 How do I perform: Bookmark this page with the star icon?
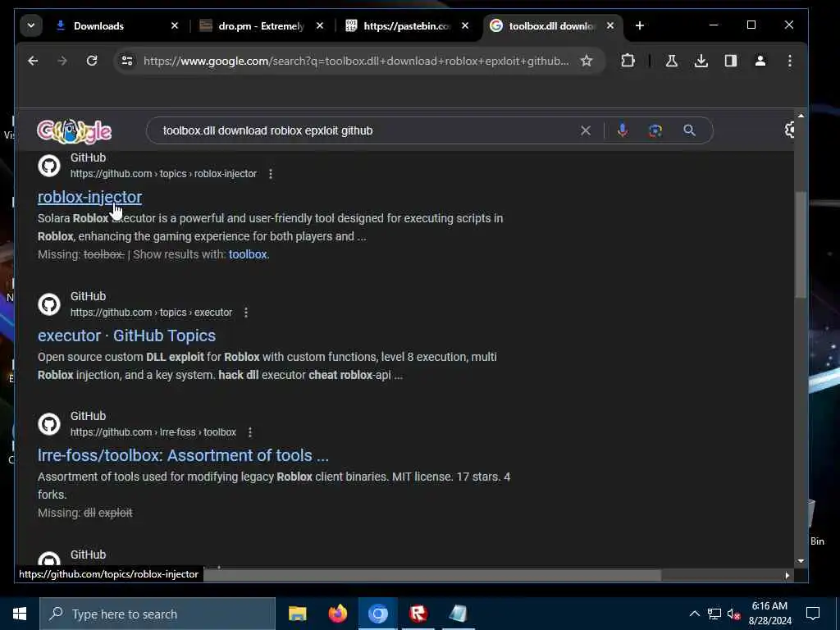[587, 61]
